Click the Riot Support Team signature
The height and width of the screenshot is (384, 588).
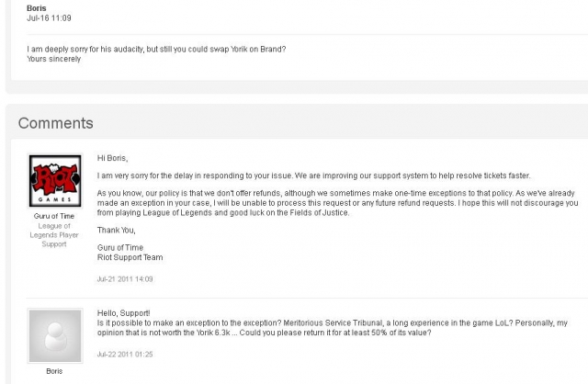(x=130, y=257)
